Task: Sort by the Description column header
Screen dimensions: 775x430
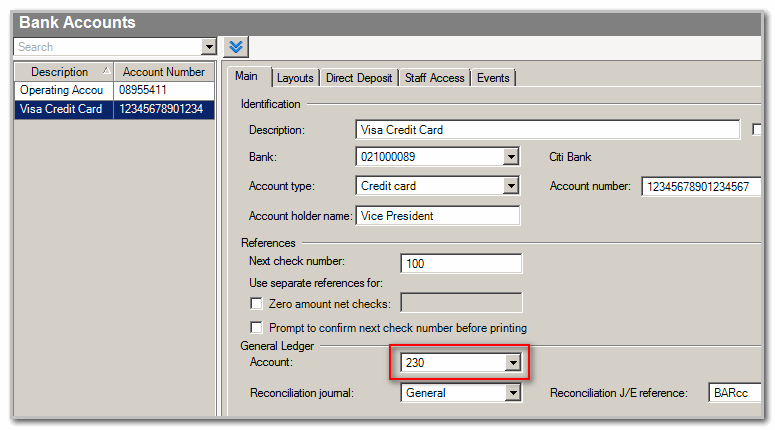Action: click(x=64, y=72)
